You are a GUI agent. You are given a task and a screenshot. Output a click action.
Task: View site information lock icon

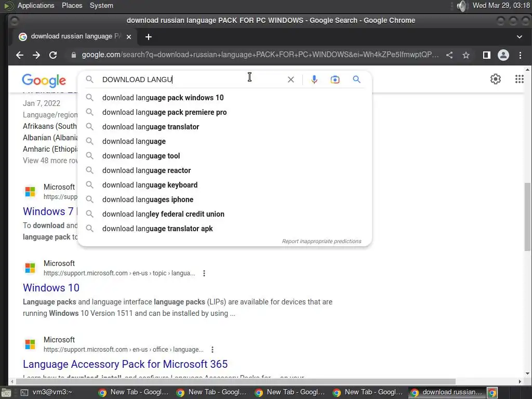tap(74, 55)
